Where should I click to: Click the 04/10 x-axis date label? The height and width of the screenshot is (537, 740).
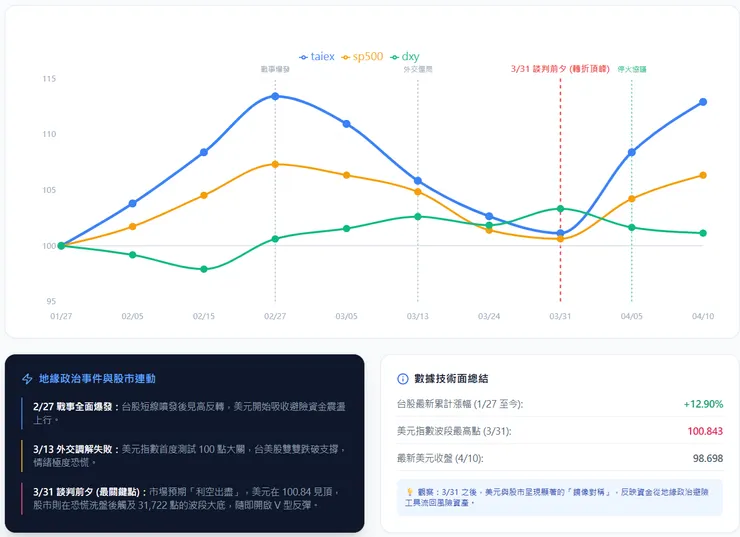[x=703, y=316]
